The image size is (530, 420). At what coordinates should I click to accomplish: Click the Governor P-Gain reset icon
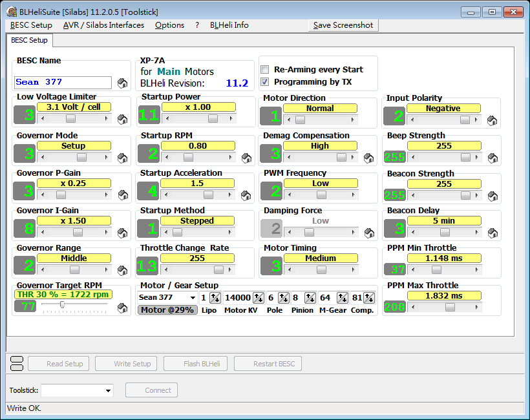point(123,195)
